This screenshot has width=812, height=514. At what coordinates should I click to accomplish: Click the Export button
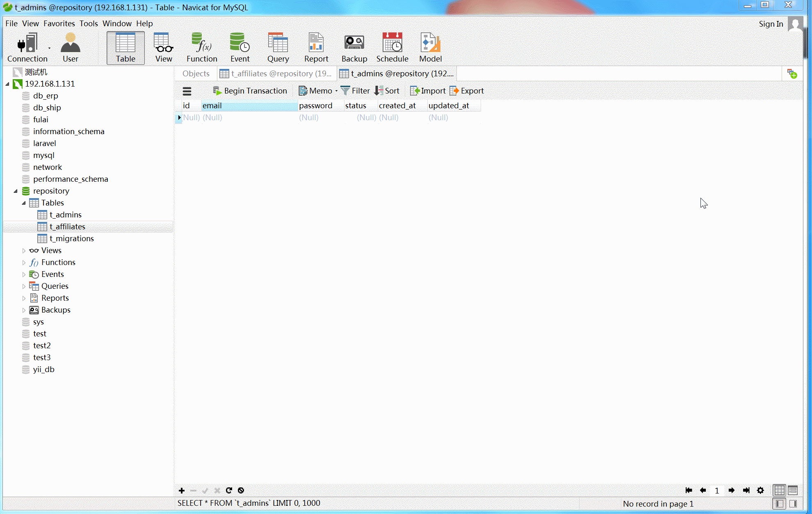(467, 91)
